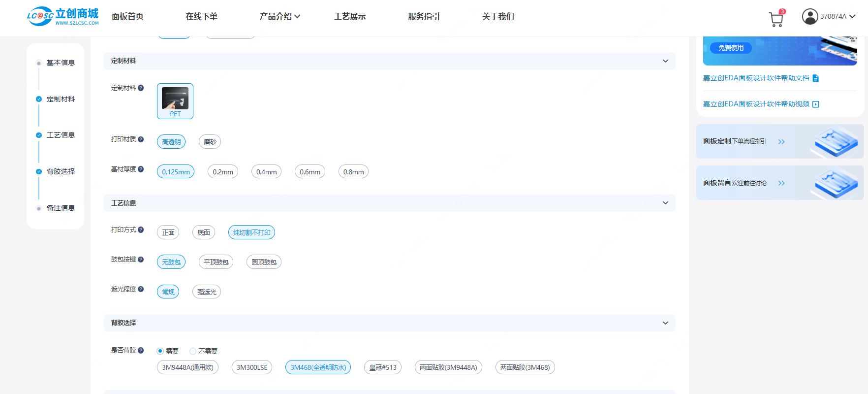The image size is (868, 394).
Task: Open 关于我们 nav item
Action: point(498,16)
